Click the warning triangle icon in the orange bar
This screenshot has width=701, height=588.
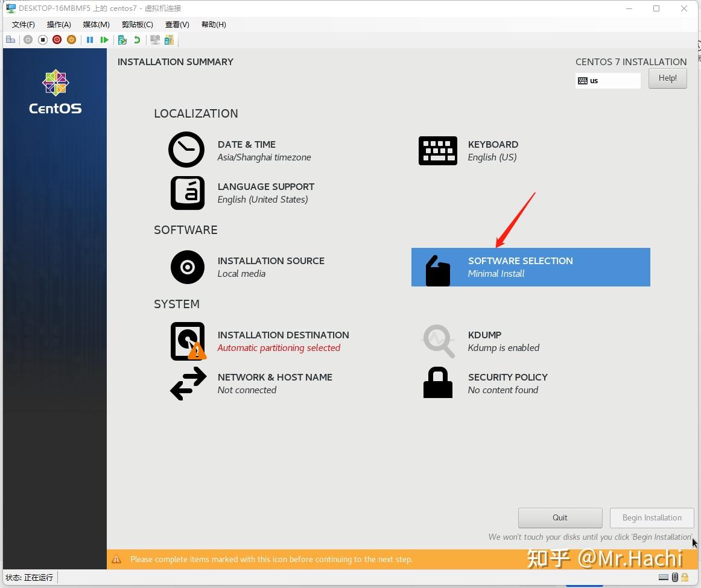[x=116, y=560]
